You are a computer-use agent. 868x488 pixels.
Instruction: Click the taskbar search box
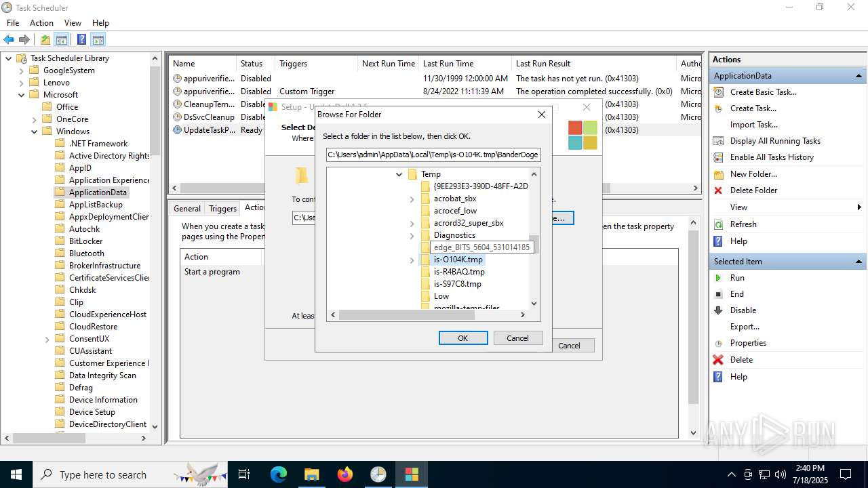point(131,474)
